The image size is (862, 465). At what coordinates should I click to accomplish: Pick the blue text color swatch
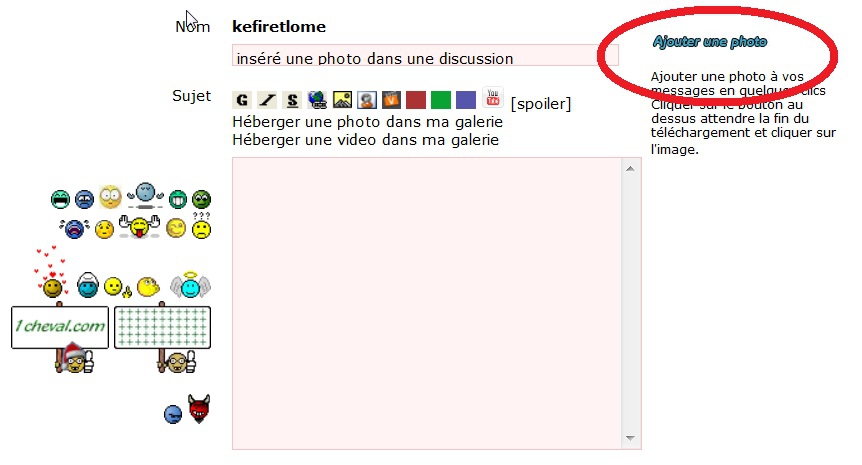pyautogui.click(x=466, y=100)
